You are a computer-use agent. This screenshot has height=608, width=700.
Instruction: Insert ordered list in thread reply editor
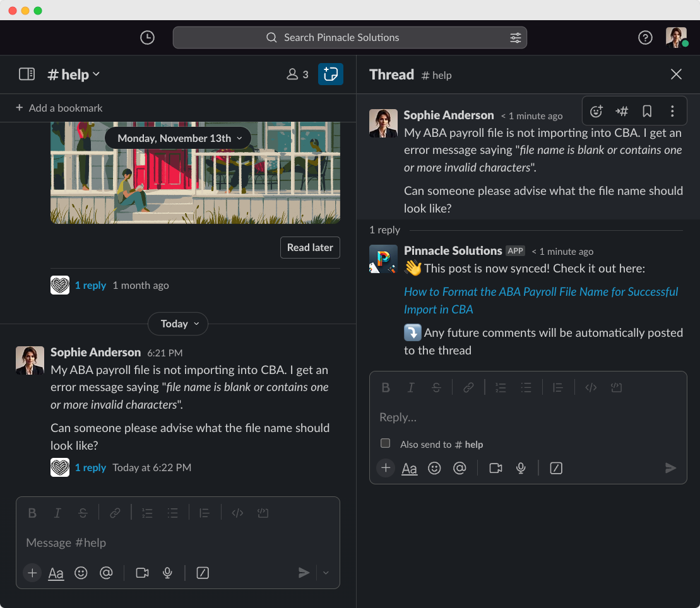501,388
